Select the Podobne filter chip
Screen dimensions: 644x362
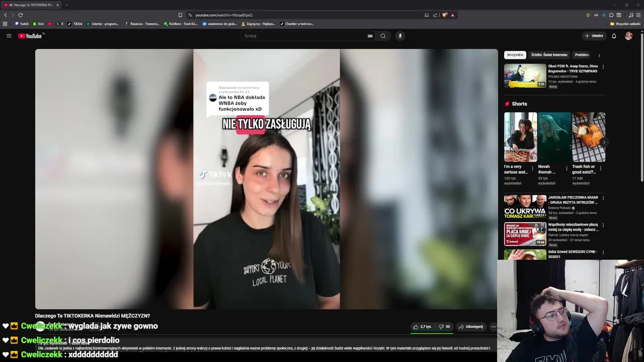coord(583,55)
